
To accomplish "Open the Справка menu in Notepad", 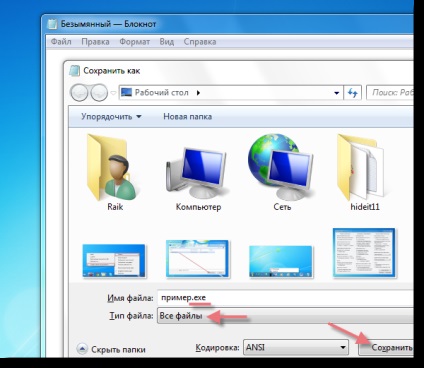I will click(x=200, y=42).
